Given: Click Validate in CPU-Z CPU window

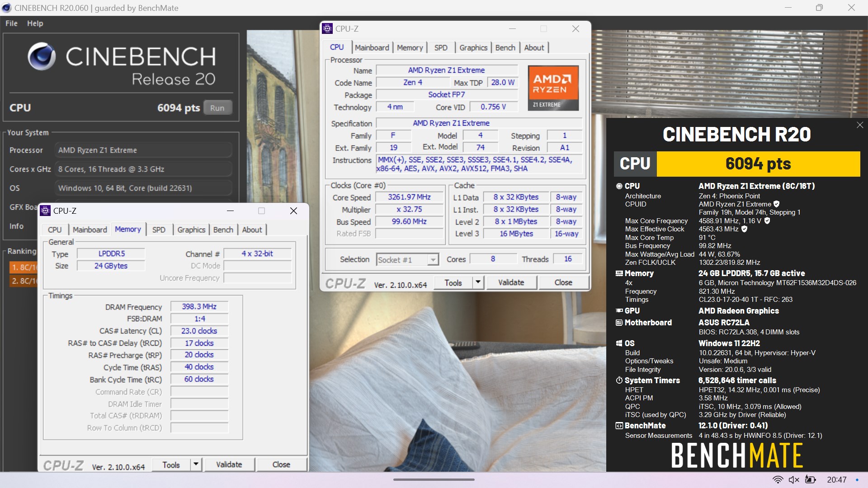Looking at the screenshot, I should tap(511, 282).
